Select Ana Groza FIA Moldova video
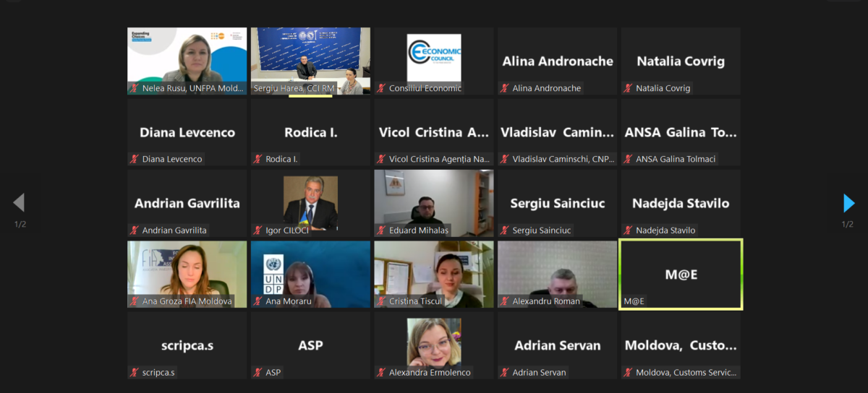Image resolution: width=868 pixels, height=393 pixels. coord(187,275)
